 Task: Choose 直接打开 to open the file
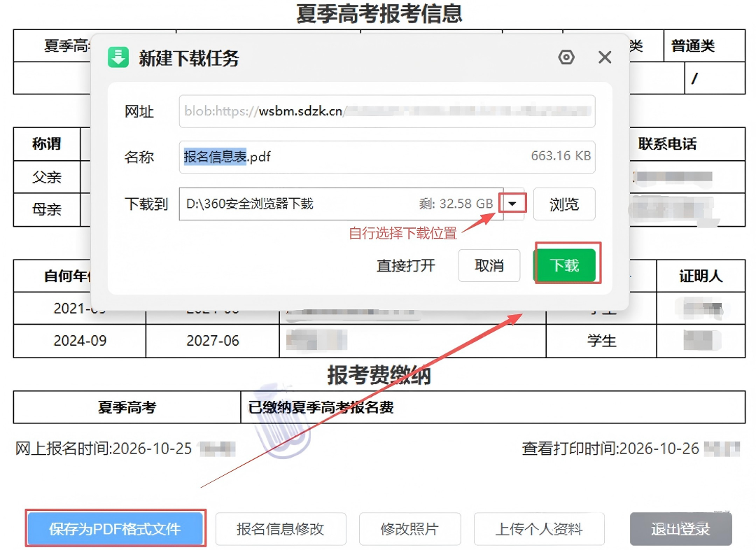[406, 266]
